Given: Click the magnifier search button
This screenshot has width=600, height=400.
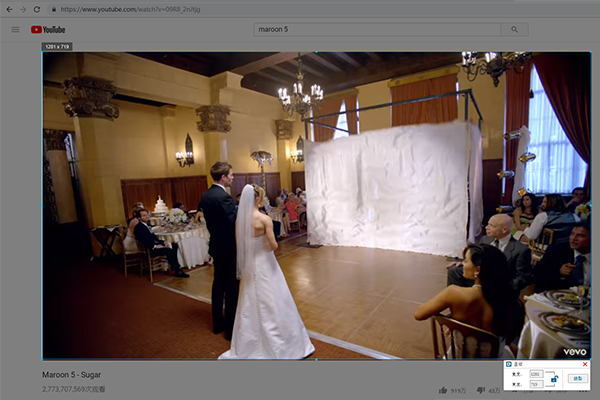Looking at the screenshot, I should click(x=514, y=29).
